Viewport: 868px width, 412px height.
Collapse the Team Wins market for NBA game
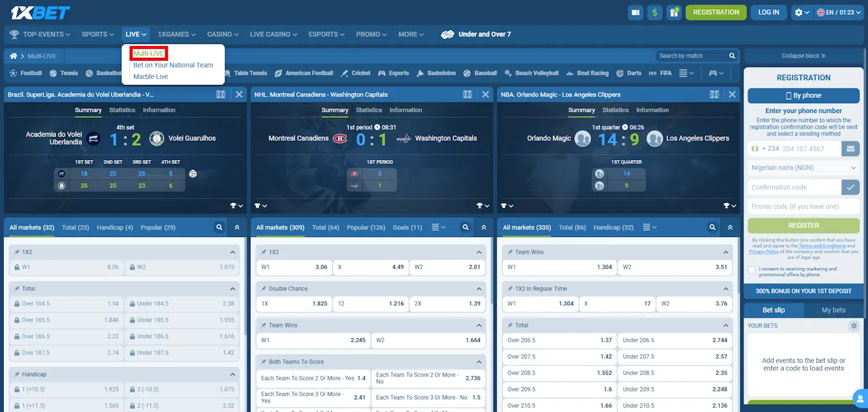pyautogui.click(x=724, y=252)
